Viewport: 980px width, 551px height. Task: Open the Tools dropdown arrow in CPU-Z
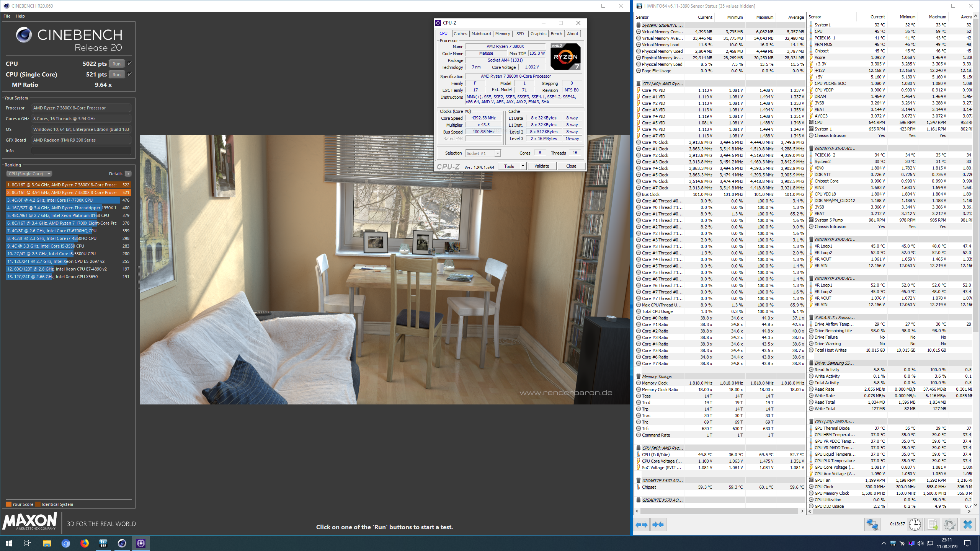tap(523, 166)
